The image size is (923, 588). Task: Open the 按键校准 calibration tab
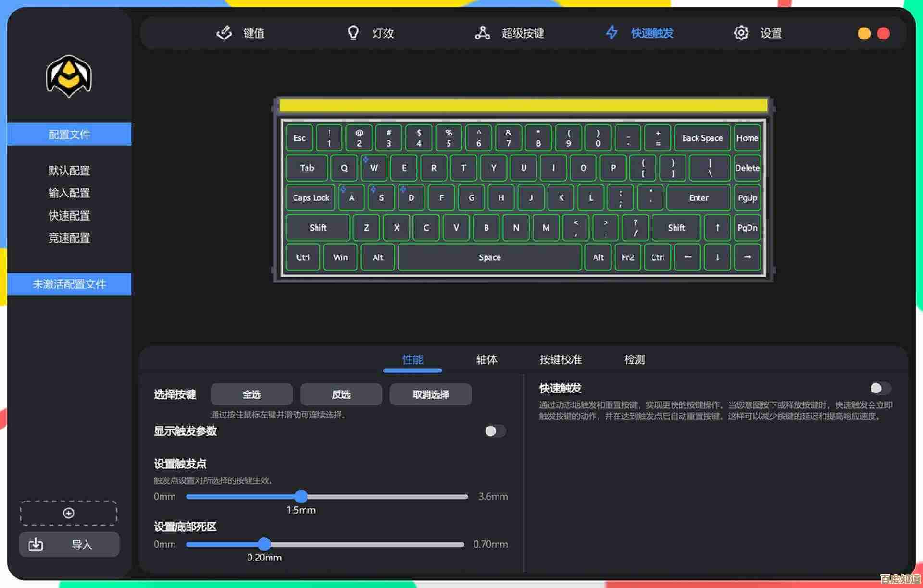tap(561, 359)
